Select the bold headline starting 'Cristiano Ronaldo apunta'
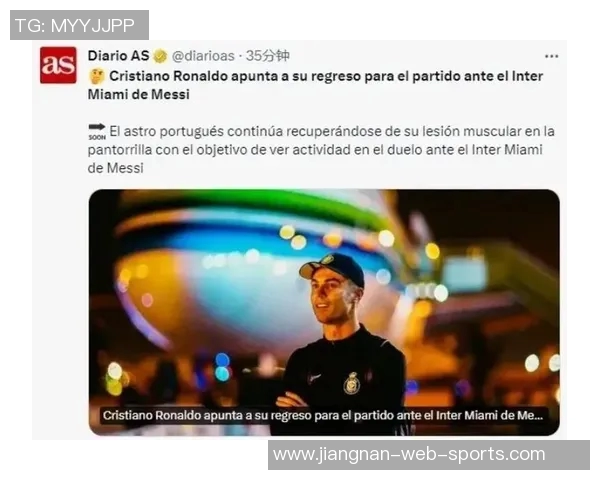 (x=315, y=85)
